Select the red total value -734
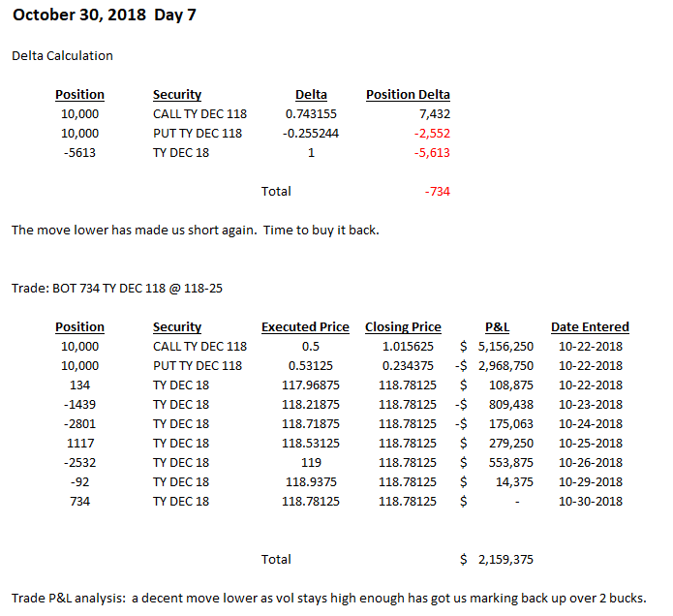Image resolution: width=673 pixels, height=616 pixels. click(x=437, y=192)
